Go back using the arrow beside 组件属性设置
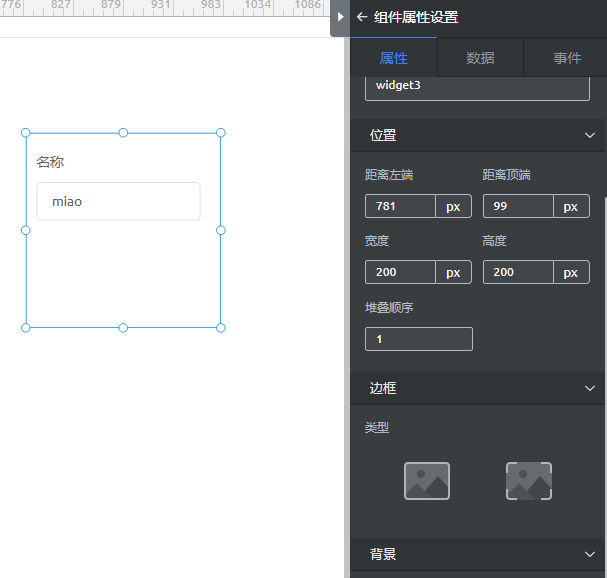Image resolution: width=607 pixels, height=578 pixels. tap(362, 17)
